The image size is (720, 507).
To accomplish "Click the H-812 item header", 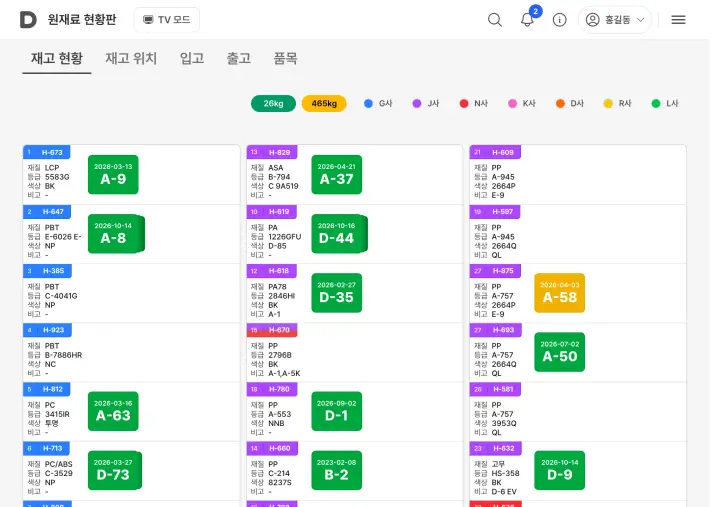I will 46,389.
